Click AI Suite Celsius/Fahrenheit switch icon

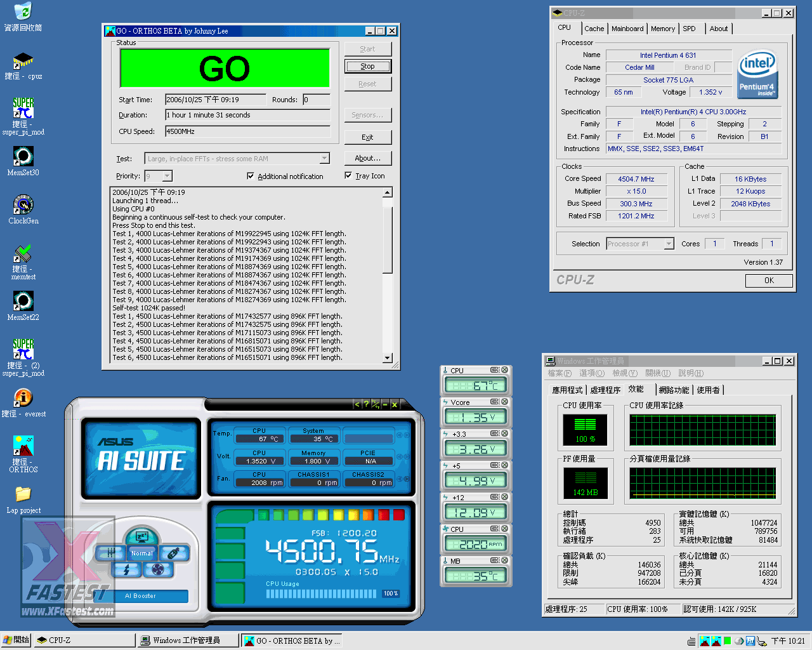376,404
